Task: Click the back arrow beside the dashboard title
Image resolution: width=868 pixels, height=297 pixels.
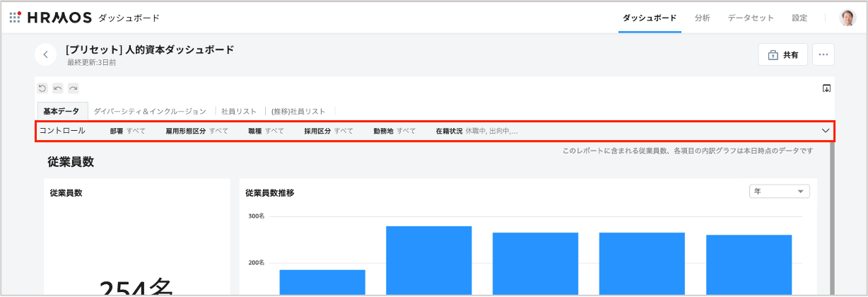Action: 45,54
